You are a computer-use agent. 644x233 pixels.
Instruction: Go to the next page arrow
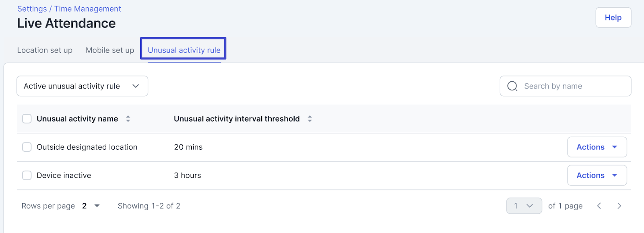[619, 206]
